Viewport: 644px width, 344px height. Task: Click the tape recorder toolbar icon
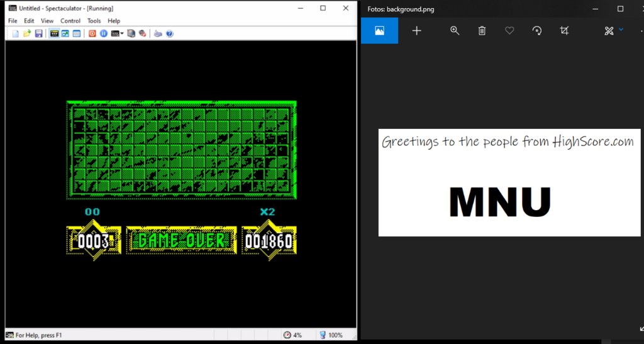115,34
